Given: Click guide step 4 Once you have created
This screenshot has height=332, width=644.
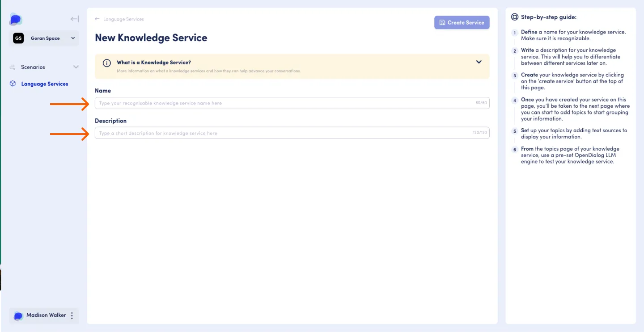Looking at the screenshot, I should (575, 109).
